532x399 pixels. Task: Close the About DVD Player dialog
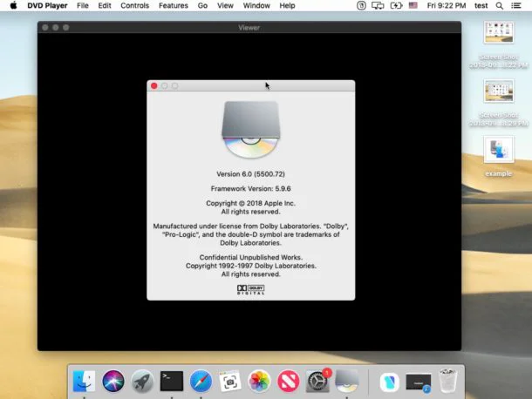154,85
